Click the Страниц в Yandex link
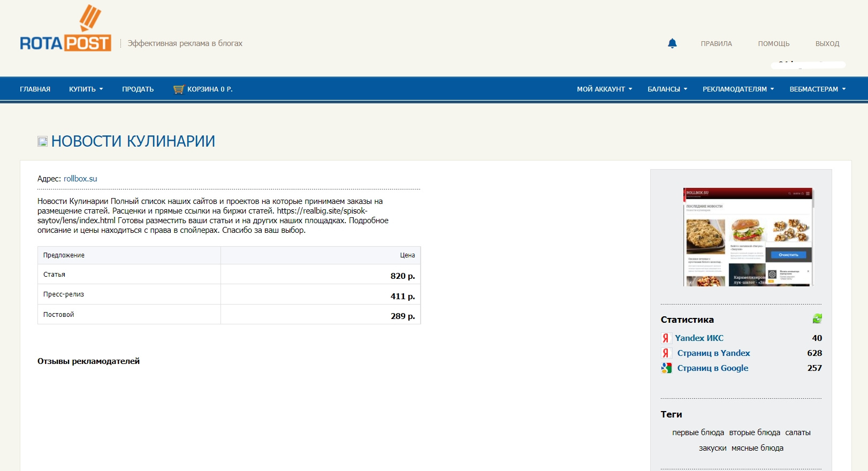The height and width of the screenshot is (471, 868). point(713,353)
